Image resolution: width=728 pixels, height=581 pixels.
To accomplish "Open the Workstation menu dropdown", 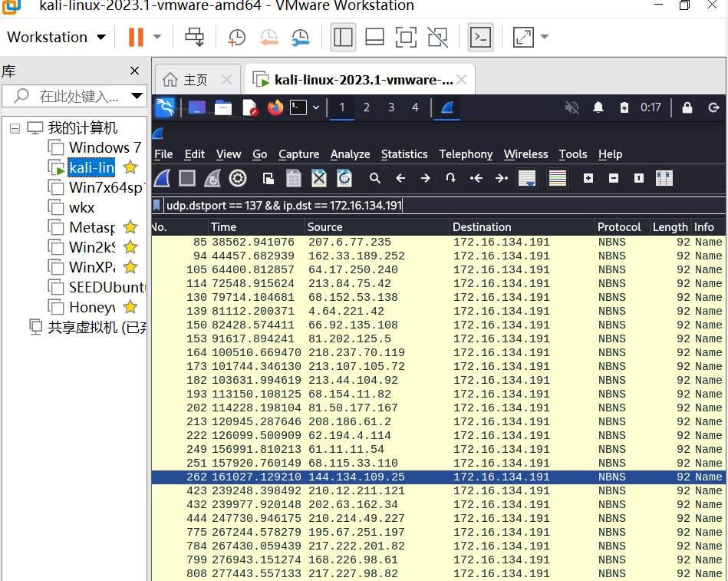I will (56, 37).
